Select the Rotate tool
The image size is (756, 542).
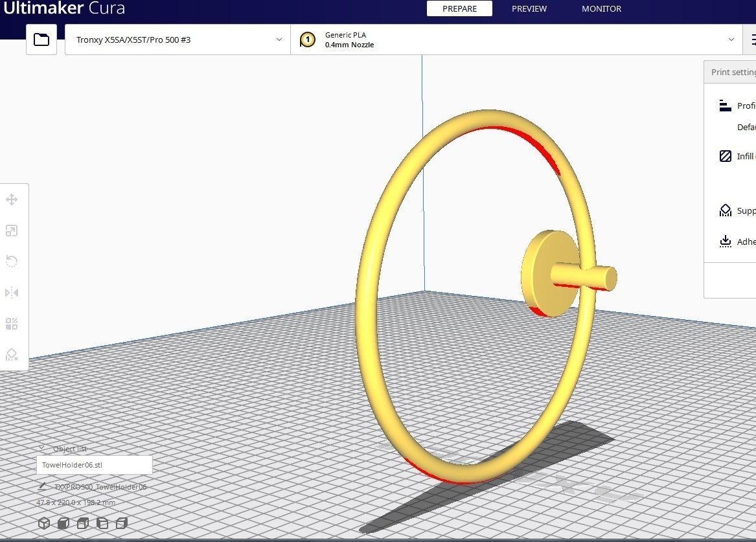tap(12, 262)
